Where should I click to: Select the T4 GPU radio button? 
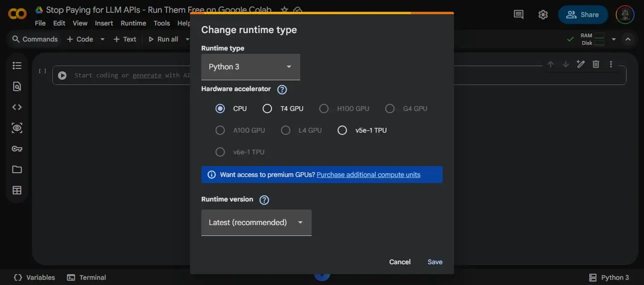click(267, 109)
